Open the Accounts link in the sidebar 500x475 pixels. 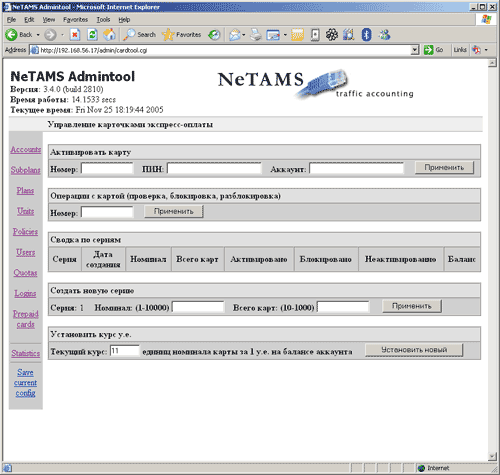26,149
